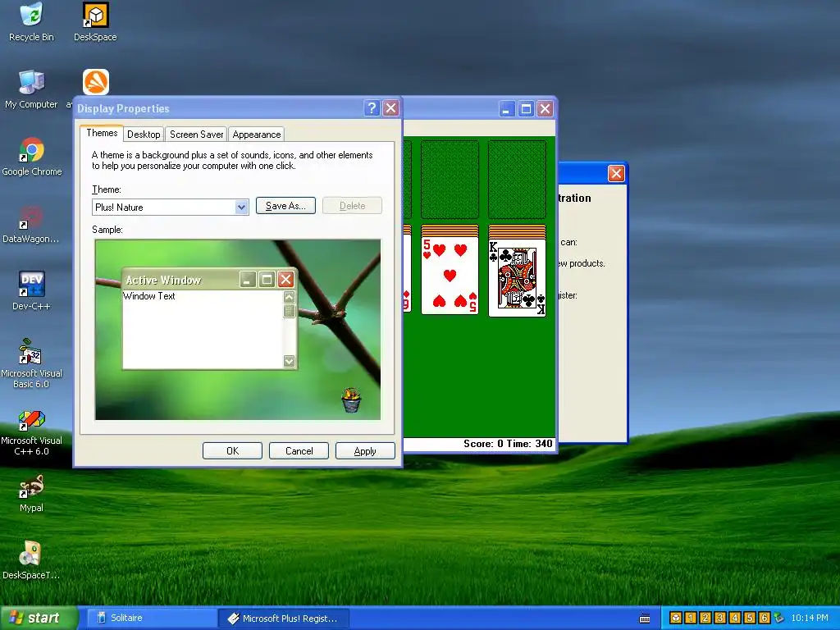
Task: Close the Microsoft Plus! Registration window
Action: [616, 174]
